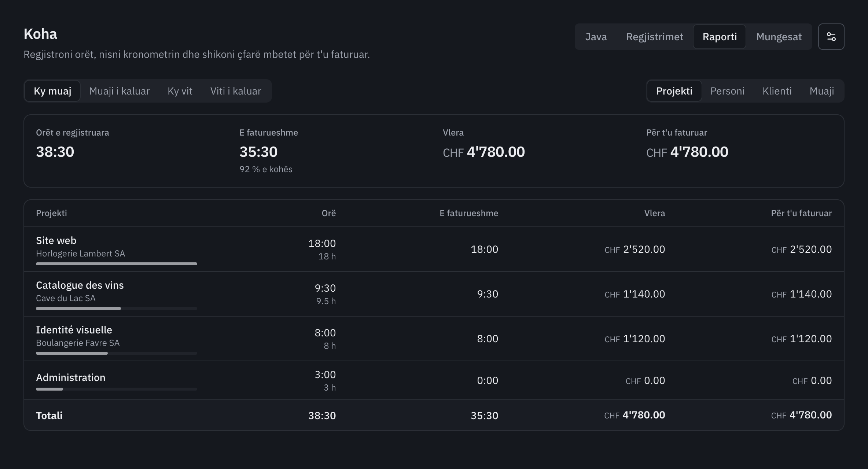Click the E faturueshme column header

pos(469,213)
